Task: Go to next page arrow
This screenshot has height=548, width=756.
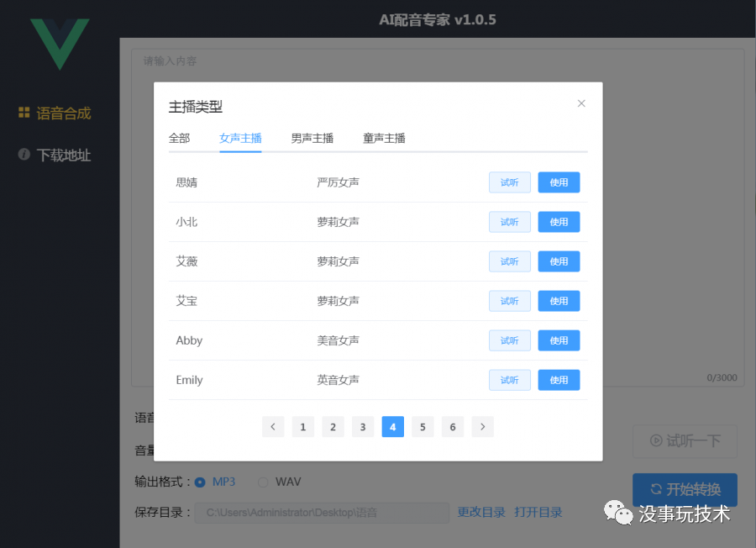Action: pos(483,426)
